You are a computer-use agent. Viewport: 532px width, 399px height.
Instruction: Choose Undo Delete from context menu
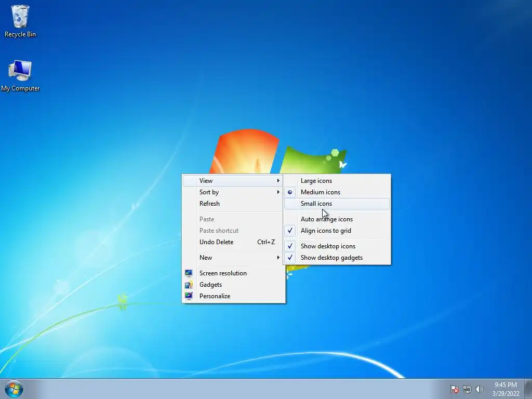[233, 242]
